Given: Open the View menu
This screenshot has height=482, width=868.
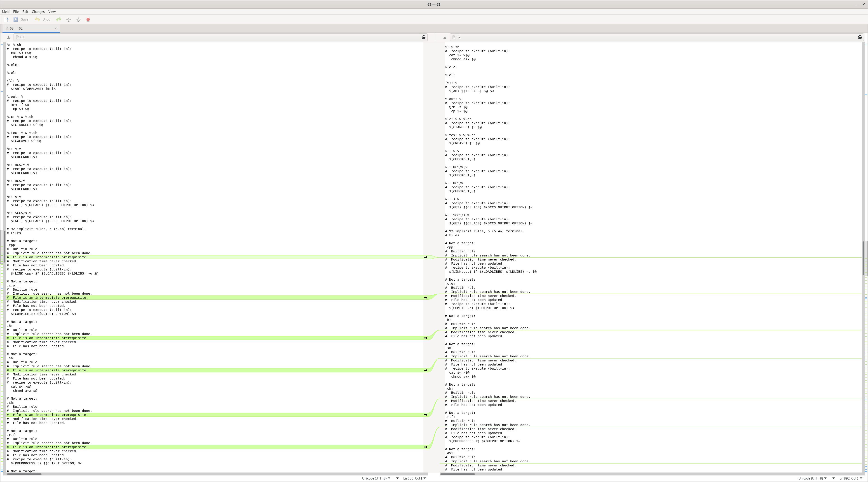Looking at the screenshot, I should coord(52,12).
